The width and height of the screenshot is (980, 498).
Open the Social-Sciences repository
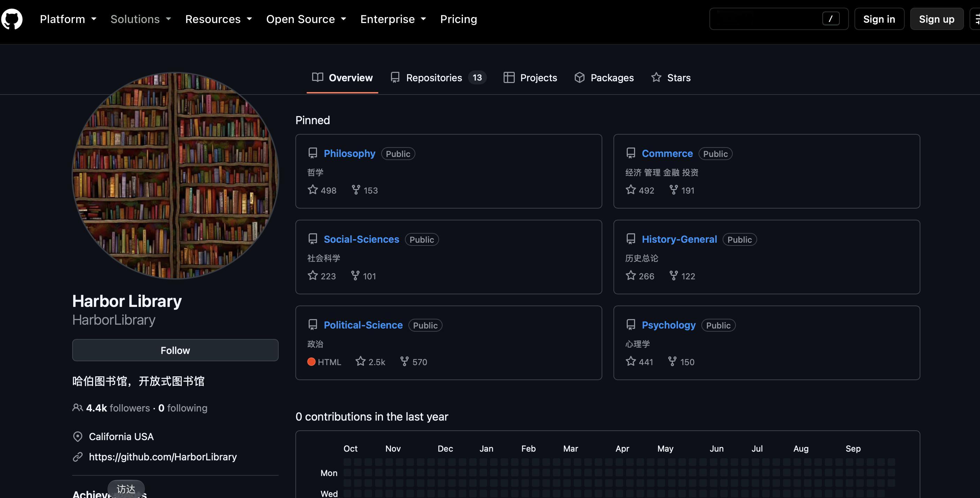pos(361,239)
